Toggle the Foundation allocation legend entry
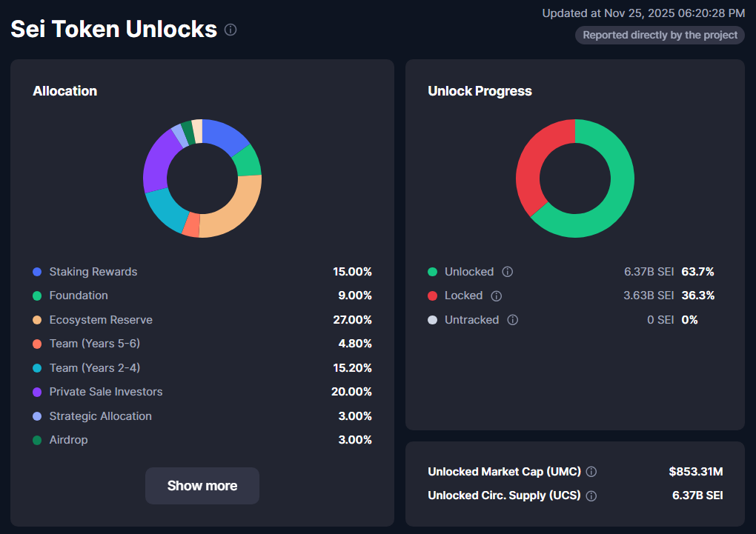 (79, 296)
